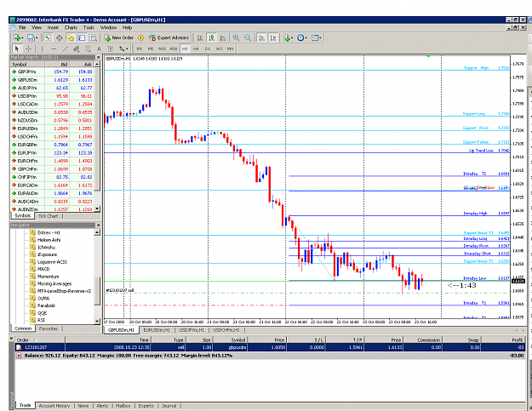Select the GBPJPYm row in Market Watch
Screen dimensions: 532x411
[52, 71]
